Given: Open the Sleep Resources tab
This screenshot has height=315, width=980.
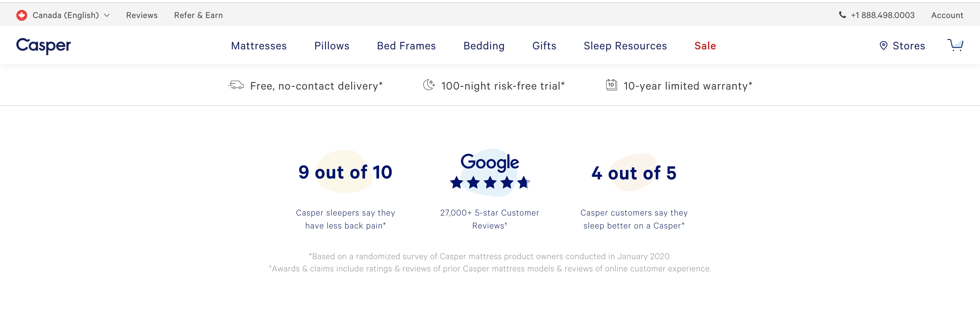Looking at the screenshot, I should [x=625, y=46].
